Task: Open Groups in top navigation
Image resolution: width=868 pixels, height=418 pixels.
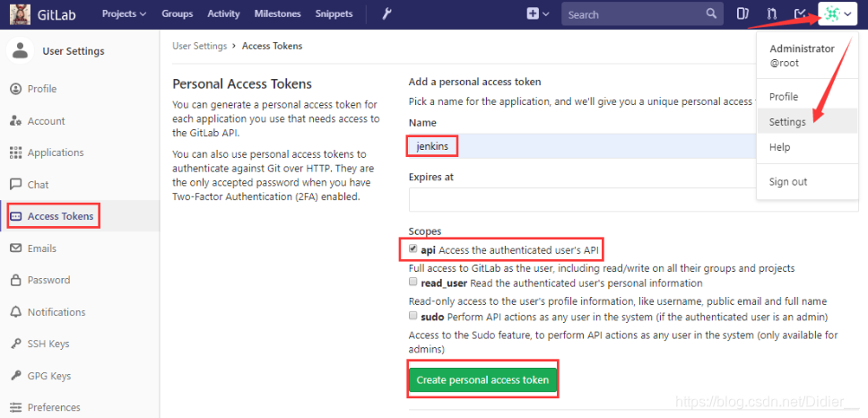Action: coord(178,13)
